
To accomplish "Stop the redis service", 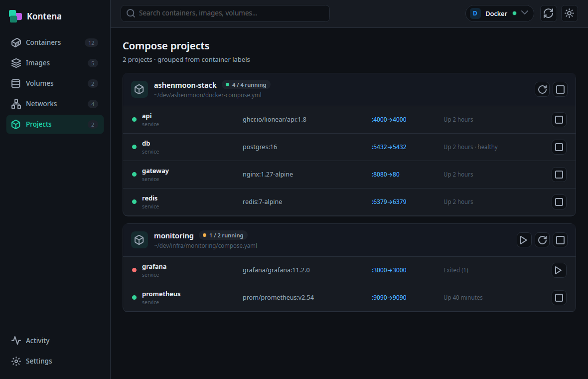I will coord(559,202).
